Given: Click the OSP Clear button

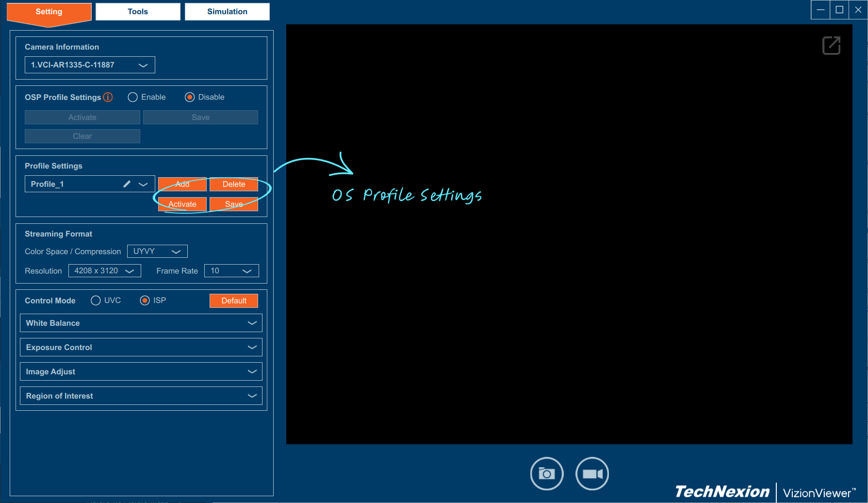Looking at the screenshot, I should point(82,136).
